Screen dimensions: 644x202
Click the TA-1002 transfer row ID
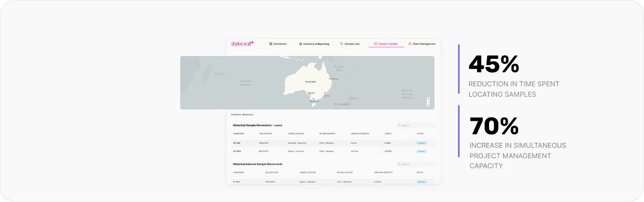(237, 143)
